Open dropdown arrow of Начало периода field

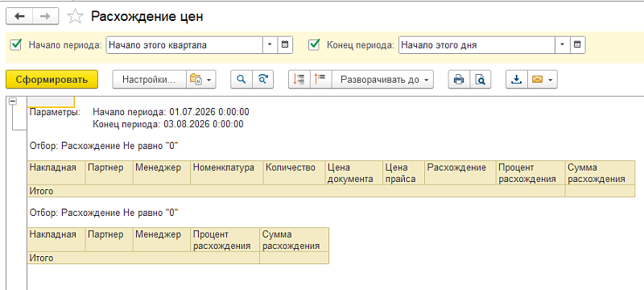270,45
